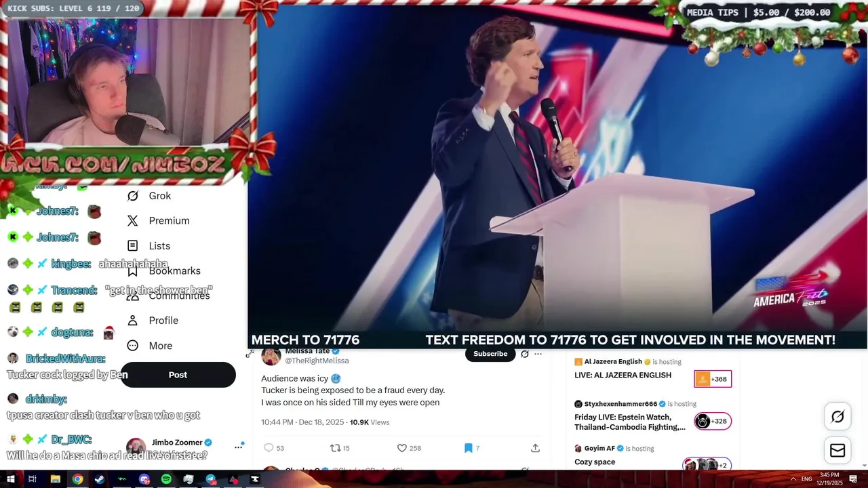Open the tweet's three-dot options menu

[538, 354]
